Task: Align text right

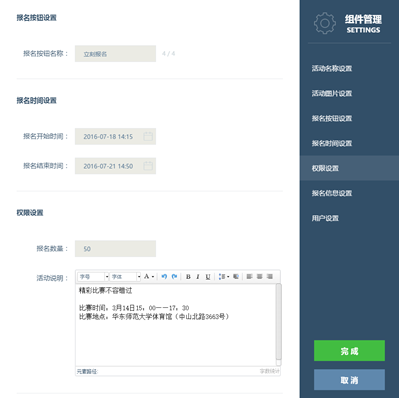Action: [270, 277]
